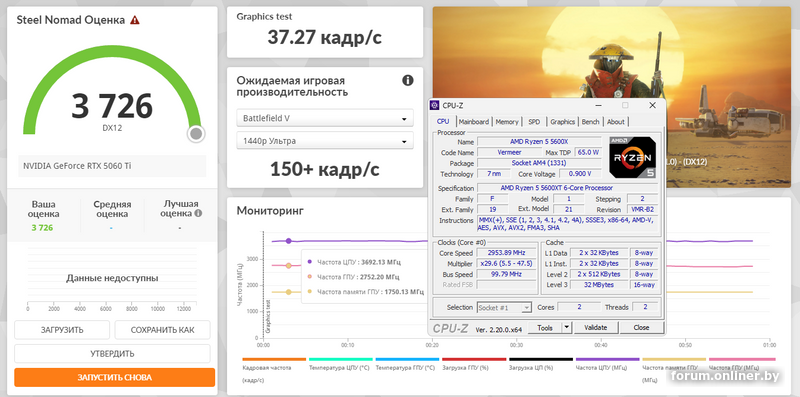Open the Socket #1 selection dropdown in CPU-Z

click(504, 308)
